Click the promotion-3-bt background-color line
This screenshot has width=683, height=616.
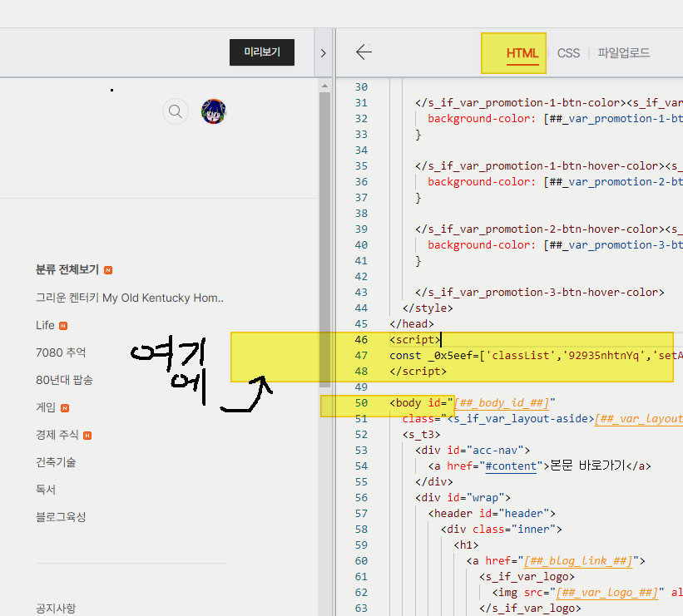pos(555,245)
